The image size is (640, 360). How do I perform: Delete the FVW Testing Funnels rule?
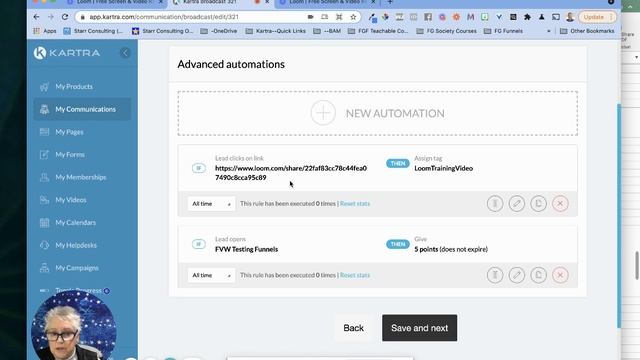click(560, 275)
